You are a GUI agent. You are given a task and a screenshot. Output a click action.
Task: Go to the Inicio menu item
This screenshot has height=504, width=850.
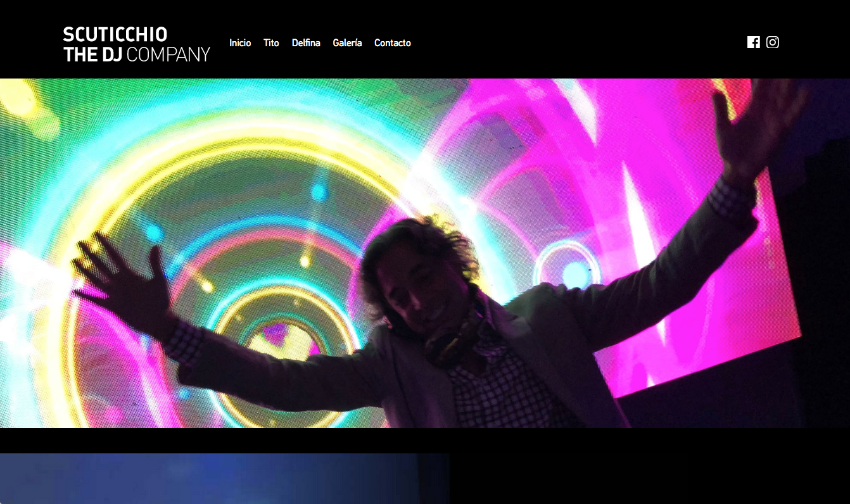coord(240,43)
